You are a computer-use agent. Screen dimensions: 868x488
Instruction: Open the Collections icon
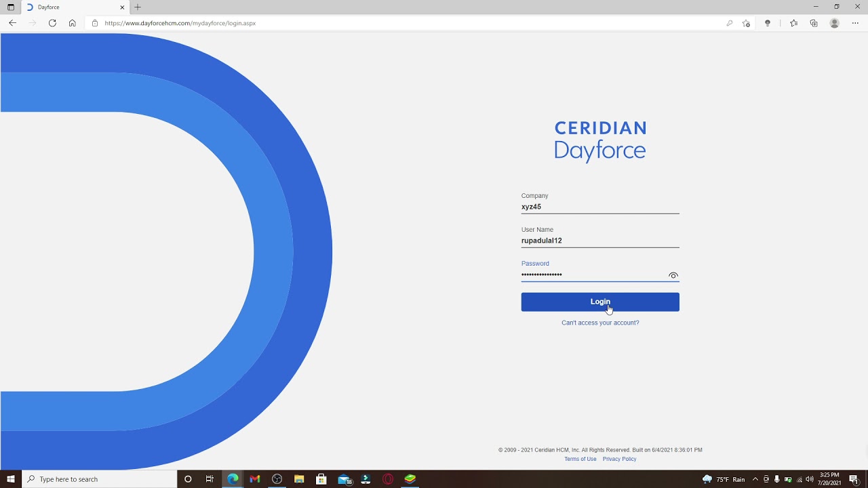tap(814, 23)
